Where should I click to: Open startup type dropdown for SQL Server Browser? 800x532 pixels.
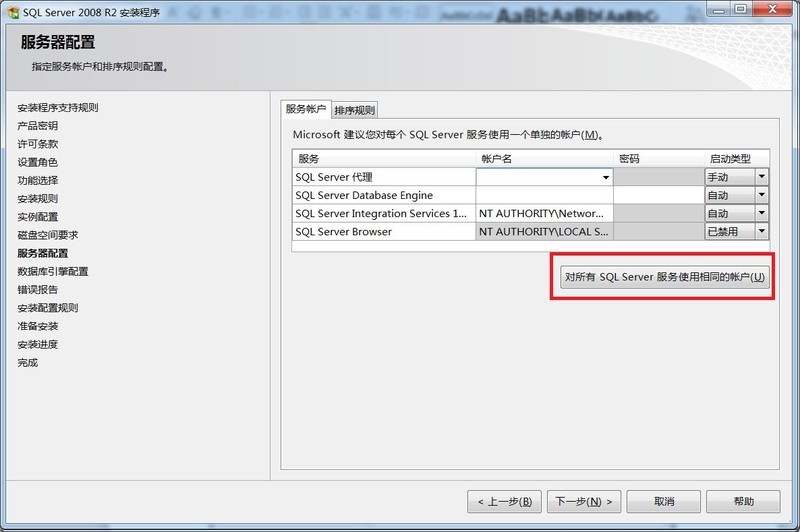point(761,231)
